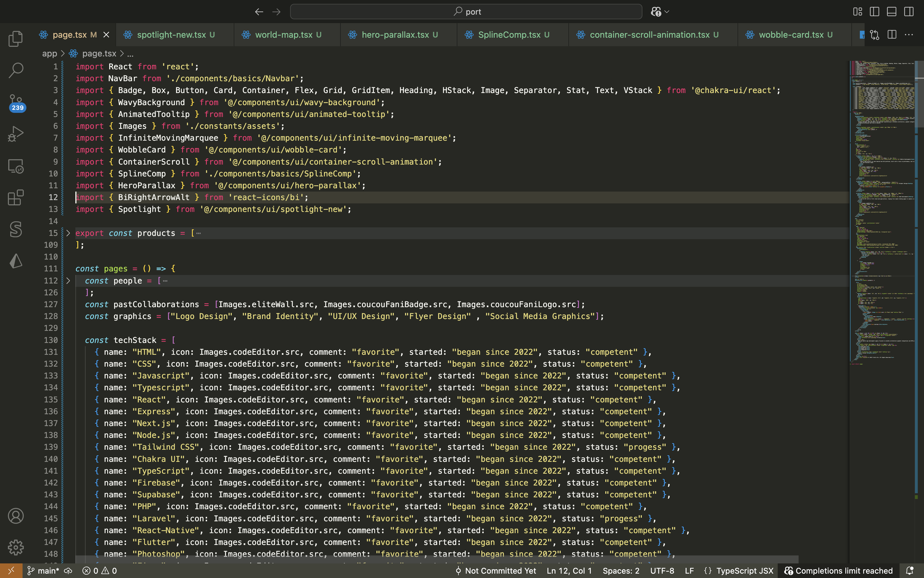Click "Brand Identity" string on line 128
Screen dimensions: 924x578
(280, 316)
